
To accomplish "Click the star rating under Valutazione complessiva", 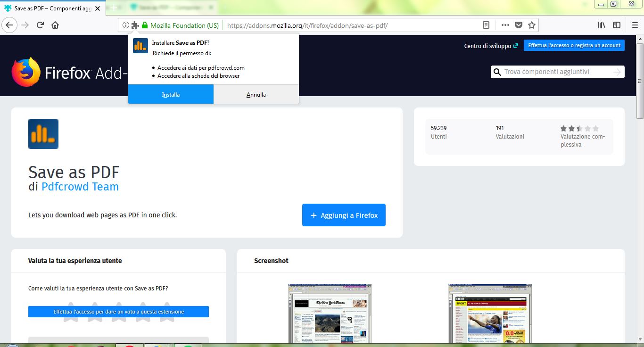I will tap(579, 128).
